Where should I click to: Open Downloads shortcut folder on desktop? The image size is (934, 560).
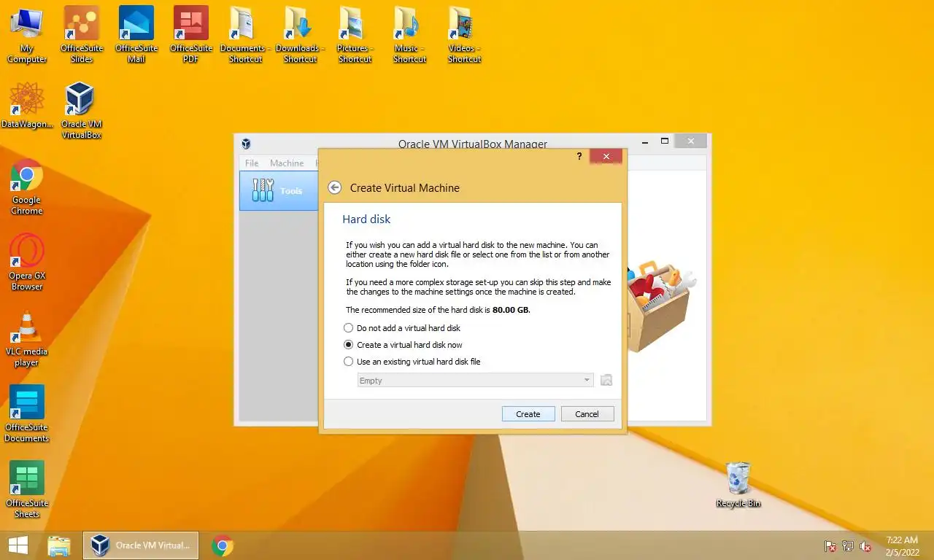click(300, 34)
